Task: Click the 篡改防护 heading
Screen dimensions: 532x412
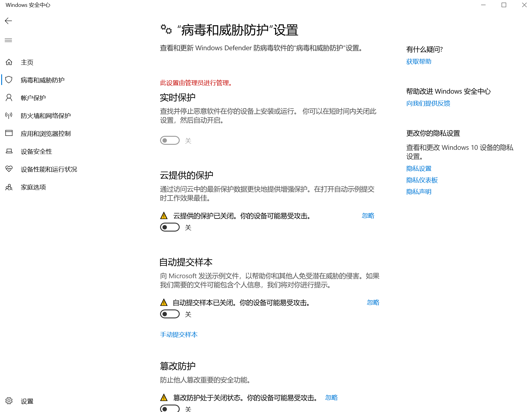Action: click(x=178, y=366)
